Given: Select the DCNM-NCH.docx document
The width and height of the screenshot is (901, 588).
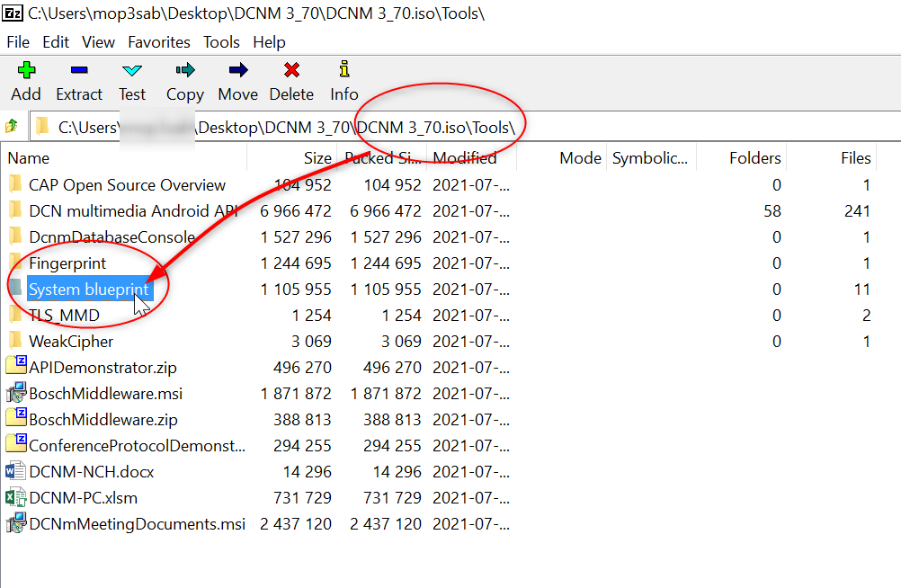Looking at the screenshot, I should [91, 472].
